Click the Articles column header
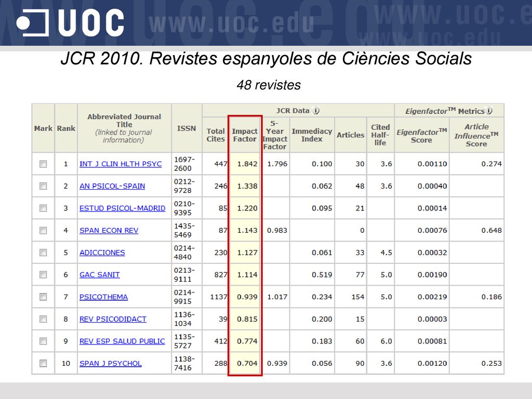The width and height of the screenshot is (532, 399). click(x=351, y=135)
